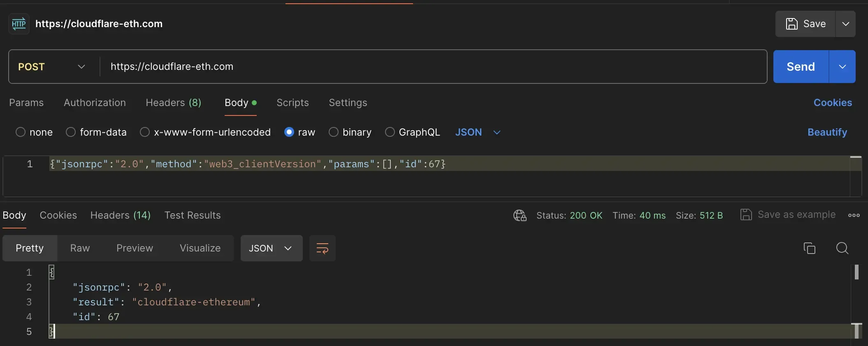This screenshot has width=868, height=346.
Task: Click the HTTP request type icon
Action: point(19,24)
